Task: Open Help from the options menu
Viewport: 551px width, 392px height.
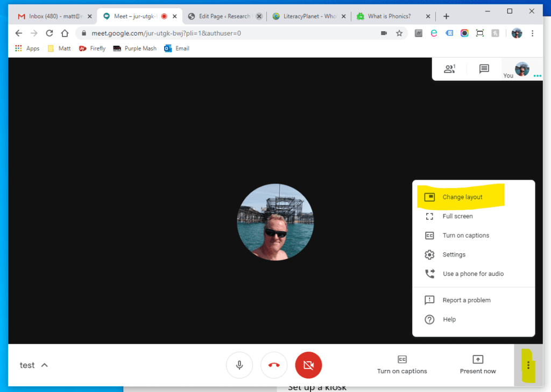Action: (x=474, y=319)
